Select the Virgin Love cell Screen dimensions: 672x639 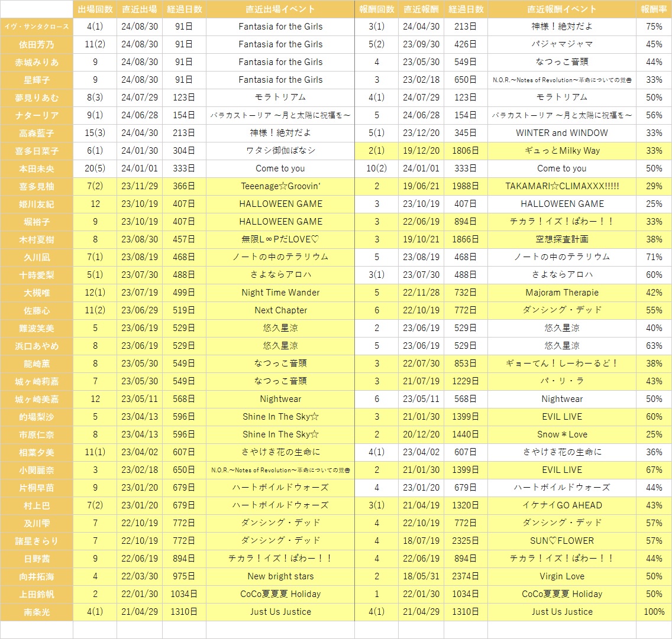tap(562, 576)
